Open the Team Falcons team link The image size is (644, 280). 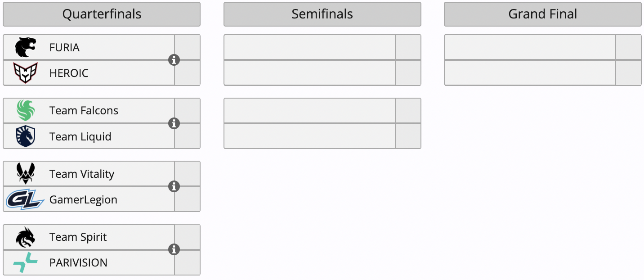pos(84,111)
